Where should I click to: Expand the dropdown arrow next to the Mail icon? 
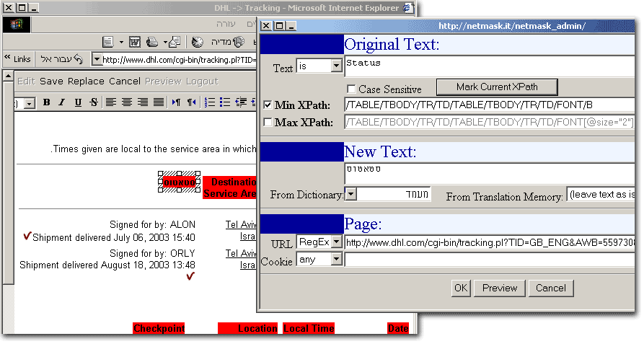pos(165,42)
